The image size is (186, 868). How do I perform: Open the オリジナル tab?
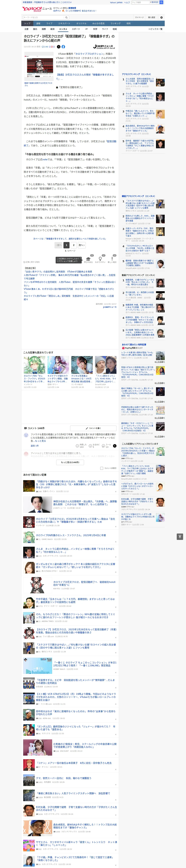(81, 23)
